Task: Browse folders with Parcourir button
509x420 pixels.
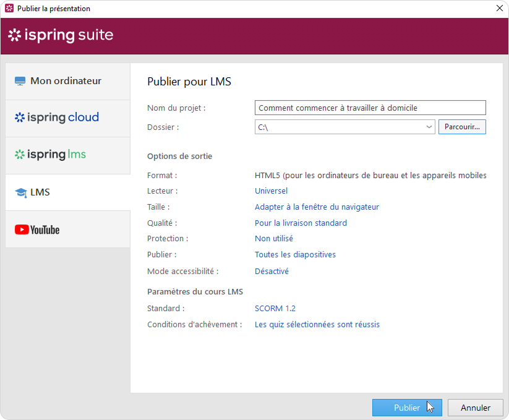Action: [462, 127]
